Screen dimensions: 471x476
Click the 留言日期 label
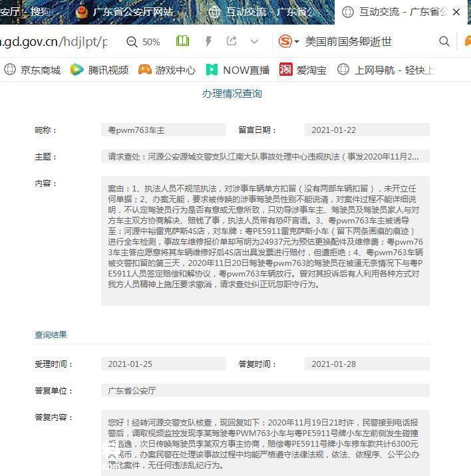[x=257, y=130]
